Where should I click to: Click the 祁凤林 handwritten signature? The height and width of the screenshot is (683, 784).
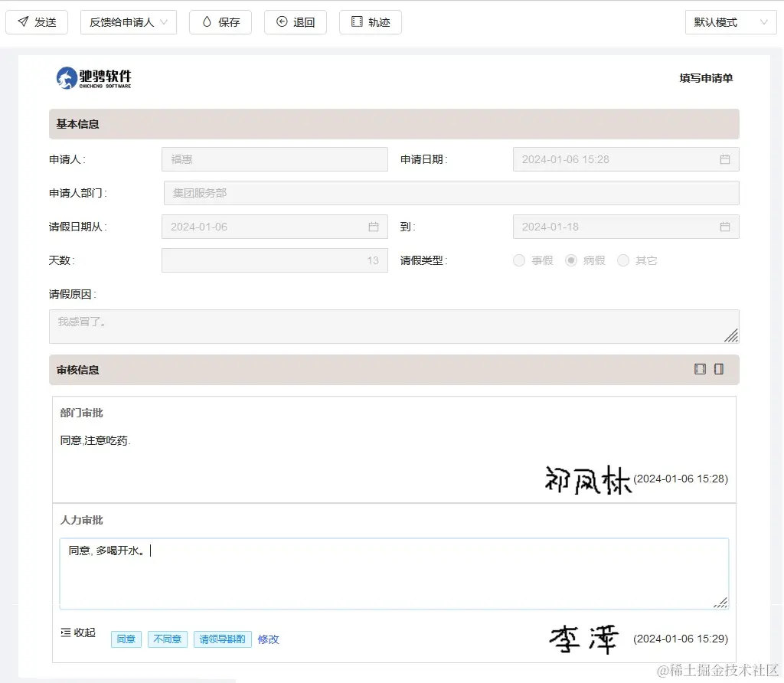click(588, 479)
